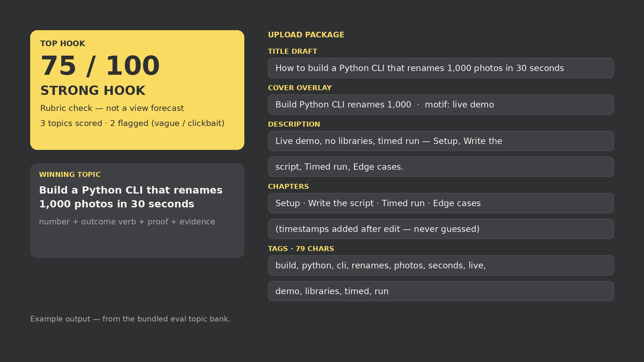This screenshot has height=362, width=644.
Task: Click the winning topic title 'Build a Python CLI that renames'
Action: coord(131,197)
